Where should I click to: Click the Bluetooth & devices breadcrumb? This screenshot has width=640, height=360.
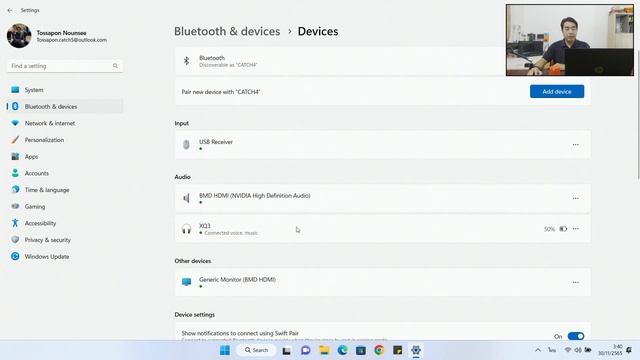(x=227, y=31)
